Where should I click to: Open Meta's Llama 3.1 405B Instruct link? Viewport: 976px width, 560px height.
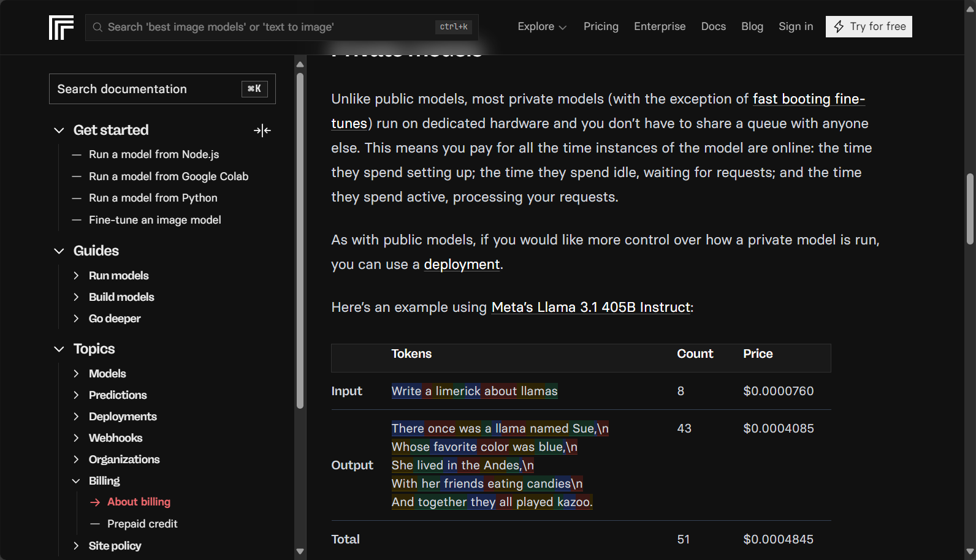[591, 308]
